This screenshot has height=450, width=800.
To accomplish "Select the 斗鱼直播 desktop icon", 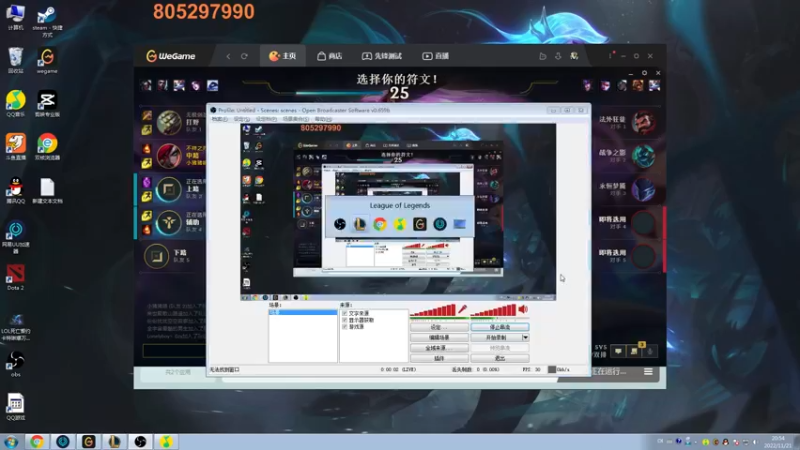I will [x=15, y=147].
